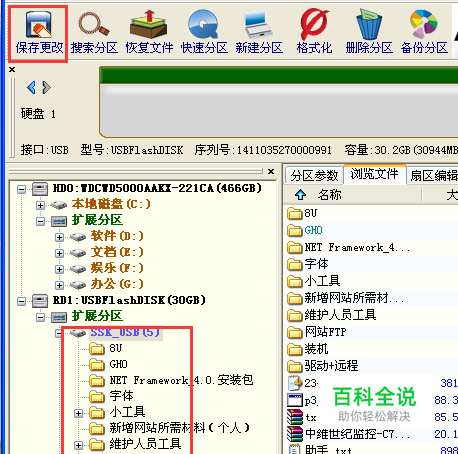Select 软件 (D:) in tree
This screenshot has width=458, height=454.
(117, 236)
